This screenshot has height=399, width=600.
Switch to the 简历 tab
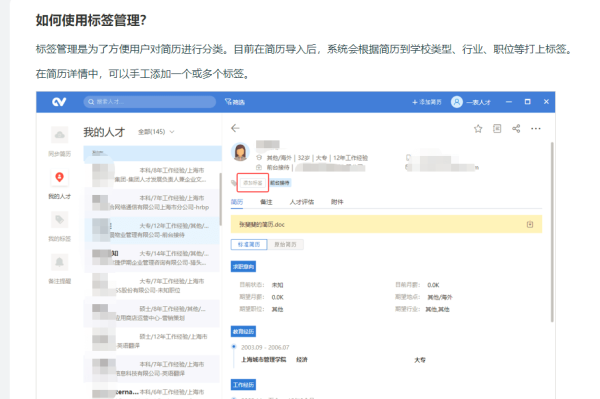237,202
